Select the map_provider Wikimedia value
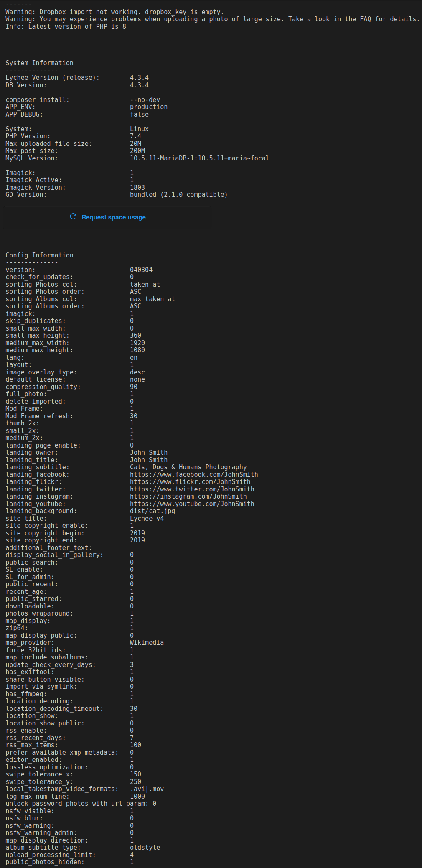The width and height of the screenshot is (422, 868). (x=147, y=642)
